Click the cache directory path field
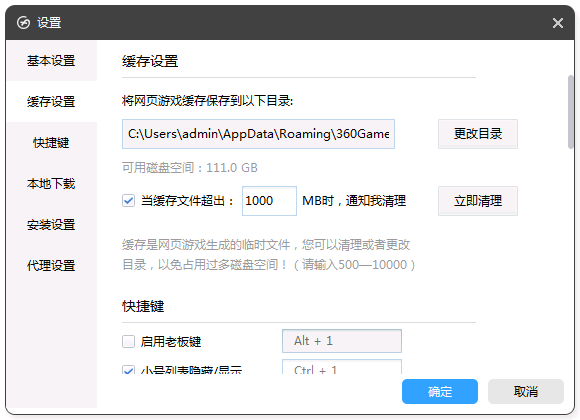 tap(258, 134)
